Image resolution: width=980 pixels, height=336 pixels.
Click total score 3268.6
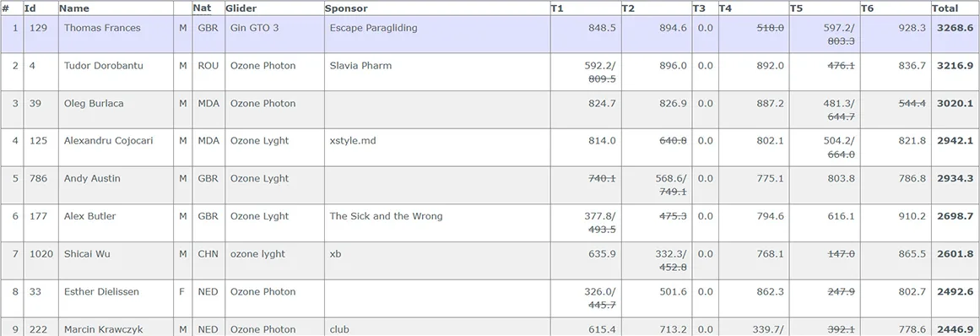click(955, 28)
